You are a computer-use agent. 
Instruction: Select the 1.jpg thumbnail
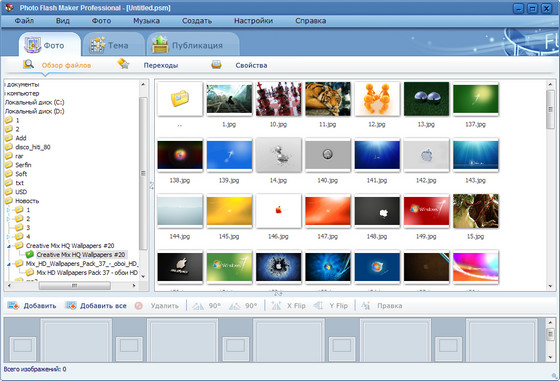click(x=229, y=99)
